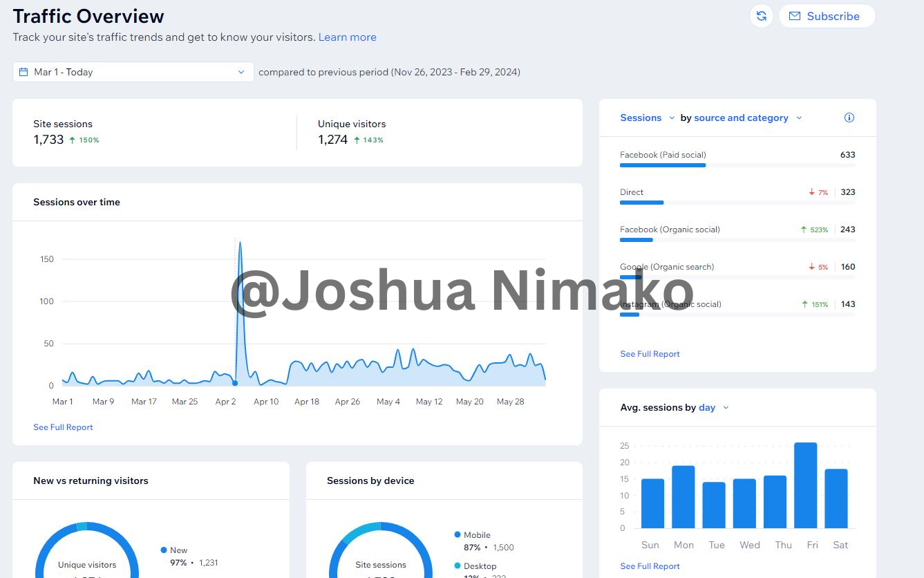
Task: Click the calendar icon in date picker
Action: point(23,72)
